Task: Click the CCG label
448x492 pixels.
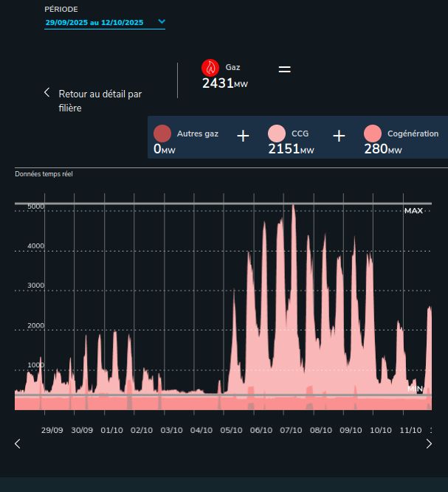Action: click(x=300, y=134)
